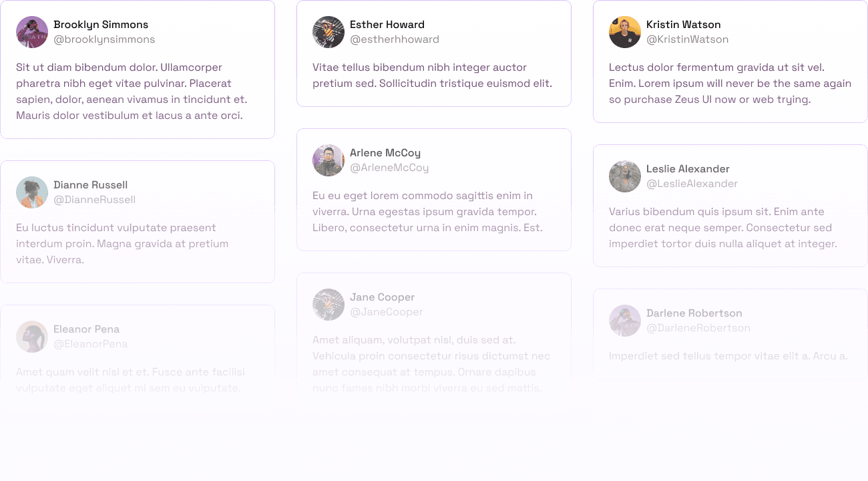Click Brooklyn Simmons' profile avatar
Image resolution: width=868 pixels, height=481 pixels.
click(32, 32)
